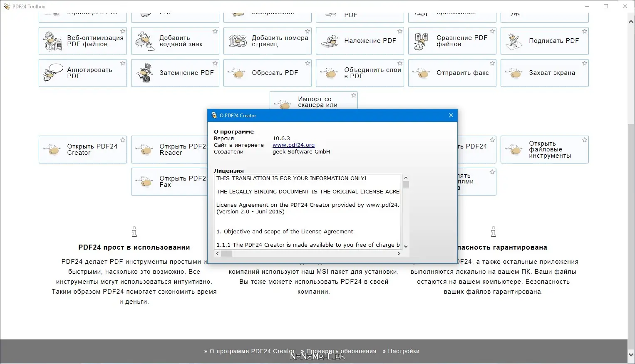The width and height of the screenshot is (635, 364).
Task: Click the Аннотировать PDF speech-bubble sheep icon
Action: 53,73
